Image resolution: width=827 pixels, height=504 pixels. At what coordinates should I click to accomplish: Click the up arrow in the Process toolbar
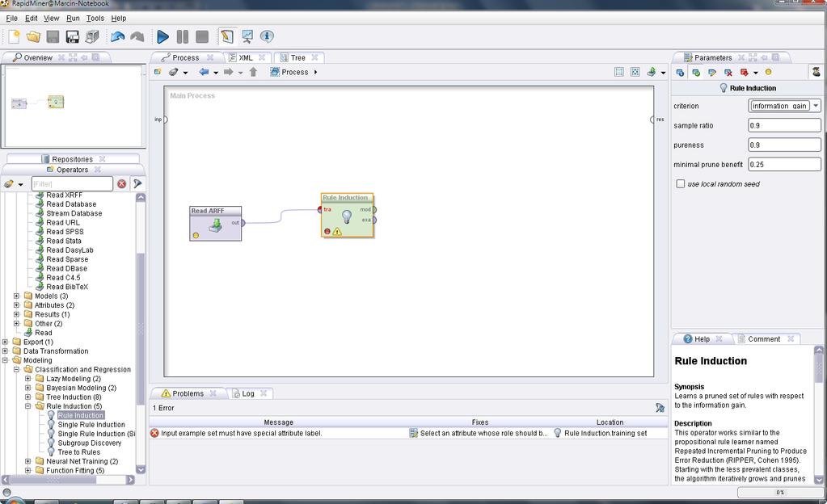(x=253, y=72)
